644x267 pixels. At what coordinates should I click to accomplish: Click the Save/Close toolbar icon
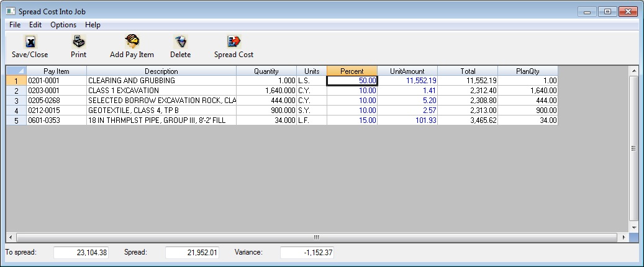[x=30, y=42]
